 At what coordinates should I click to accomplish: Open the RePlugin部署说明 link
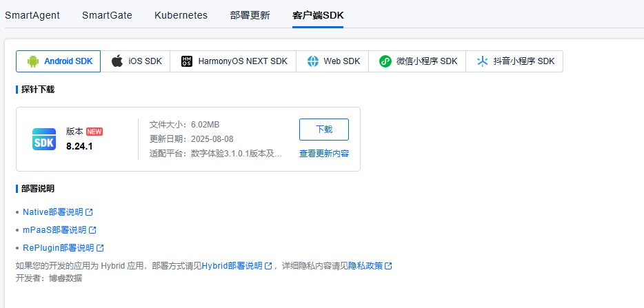coord(58,248)
